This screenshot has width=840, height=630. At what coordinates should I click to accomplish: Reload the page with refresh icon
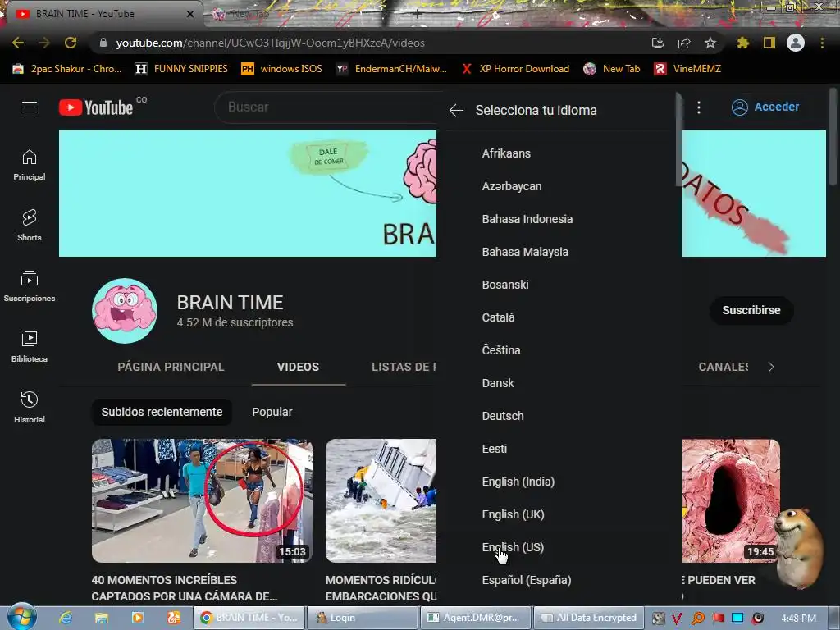tap(71, 43)
